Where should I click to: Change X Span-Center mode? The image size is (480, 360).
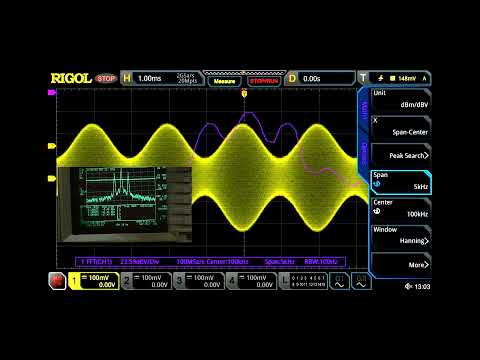[401, 128]
